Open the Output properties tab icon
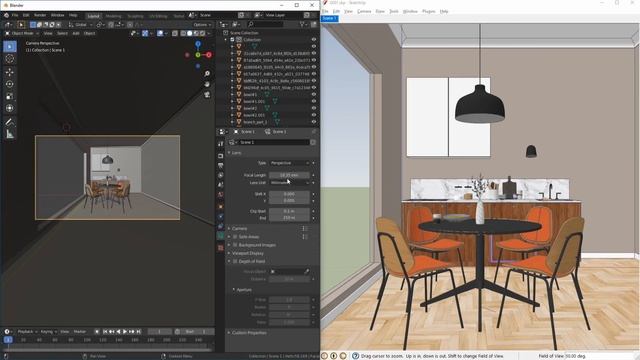The height and width of the screenshot is (360, 640). (220, 166)
